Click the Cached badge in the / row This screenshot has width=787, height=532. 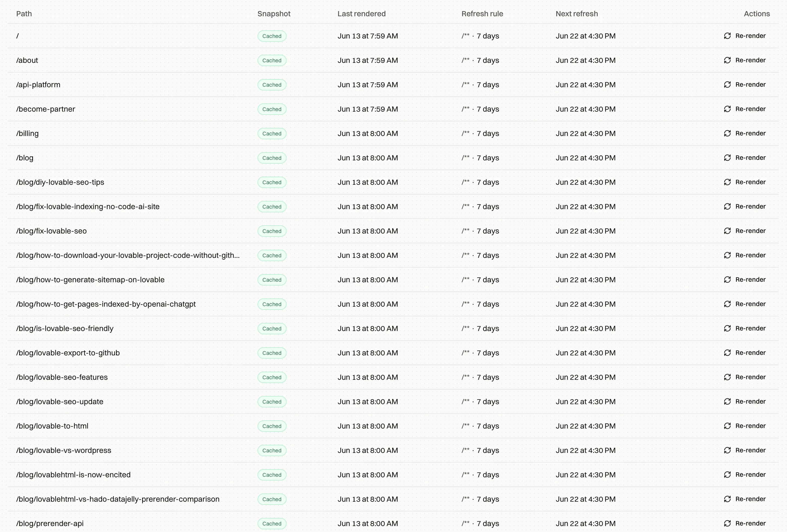pos(272,36)
